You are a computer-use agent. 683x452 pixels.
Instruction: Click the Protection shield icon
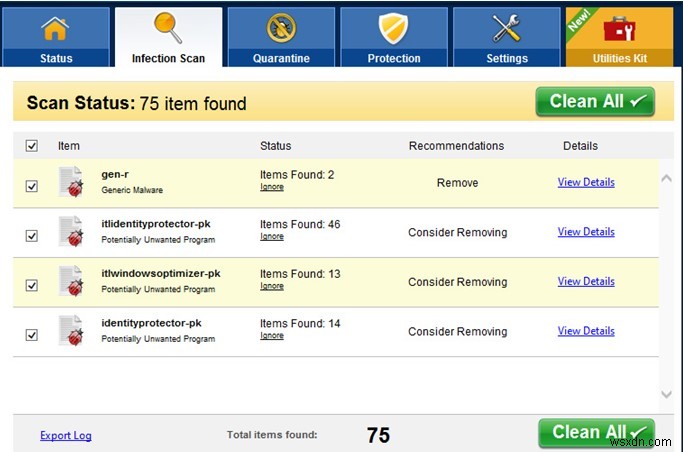pyautogui.click(x=394, y=30)
